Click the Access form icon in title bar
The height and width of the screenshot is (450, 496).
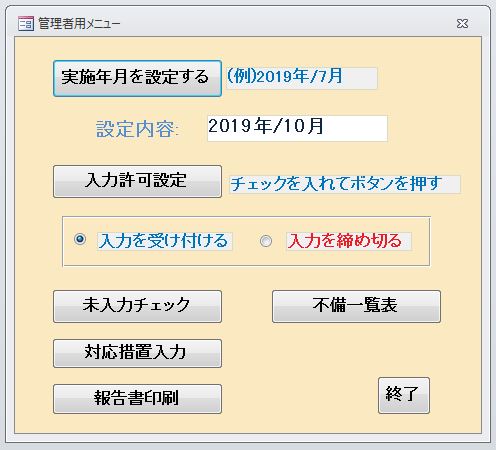26,23
